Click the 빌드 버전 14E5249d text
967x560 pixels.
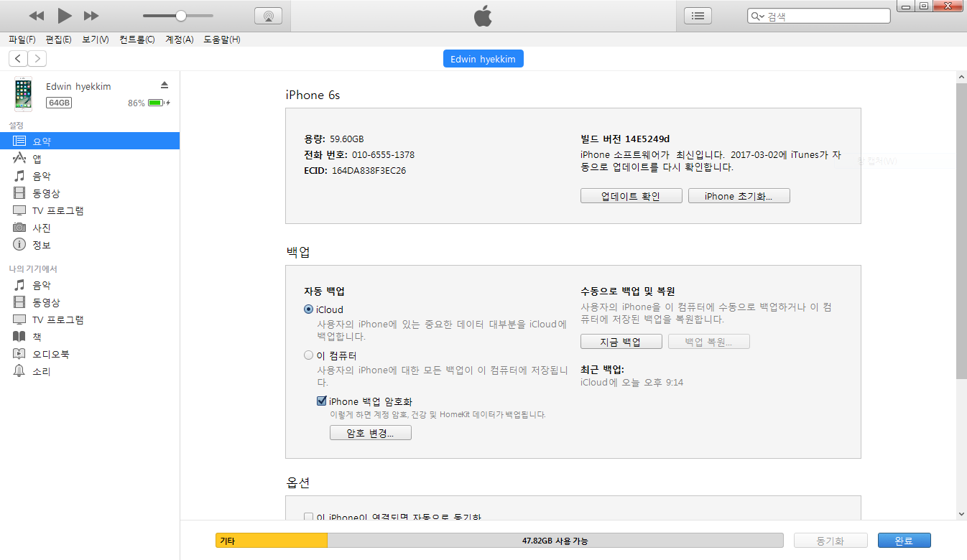(625, 139)
